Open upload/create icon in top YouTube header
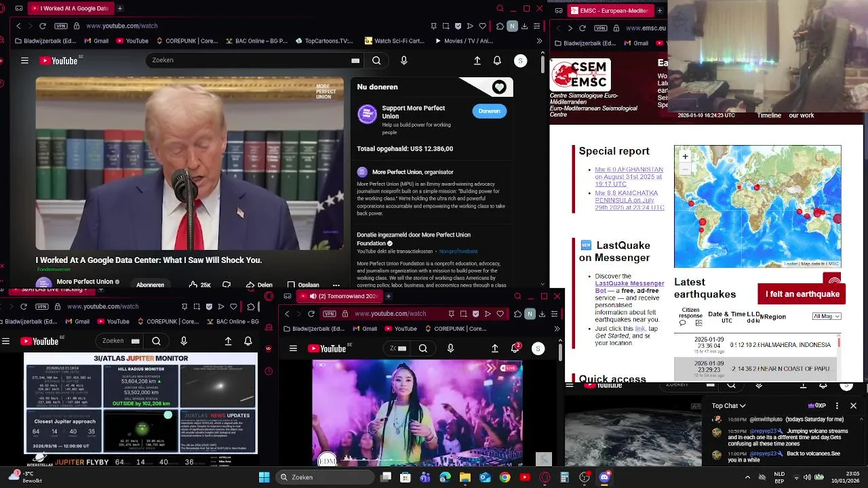The width and height of the screenshot is (868, 488). (477, 60)
